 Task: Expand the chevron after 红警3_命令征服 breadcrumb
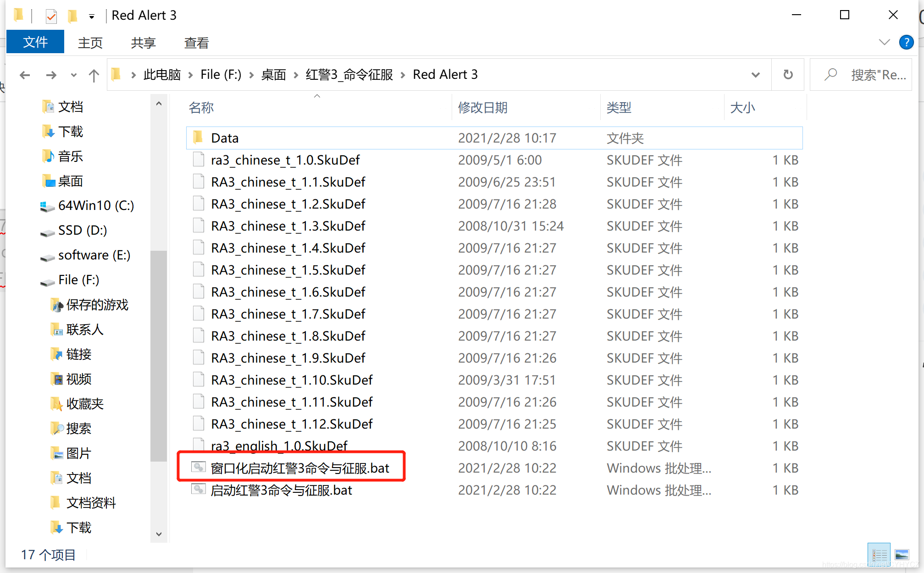(x=403, y=75)
